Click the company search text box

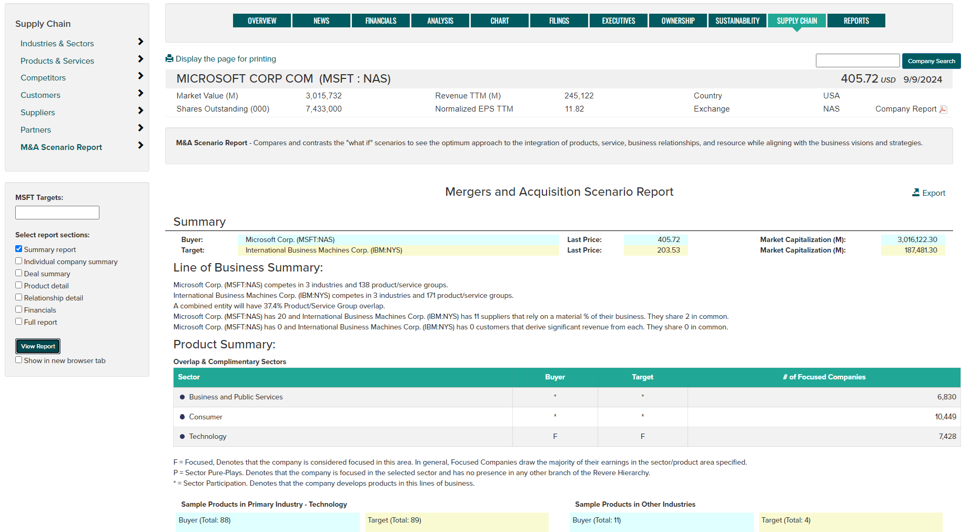[x=858, y=61]
